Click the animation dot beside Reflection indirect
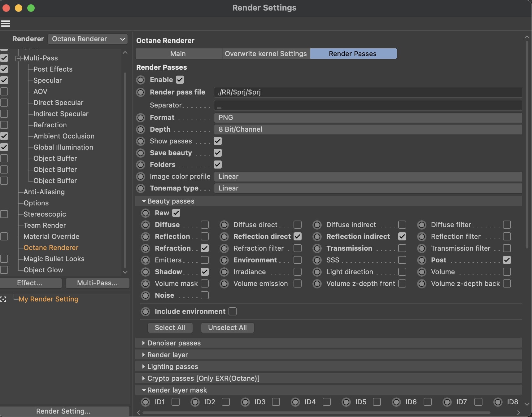 (317, 237)
